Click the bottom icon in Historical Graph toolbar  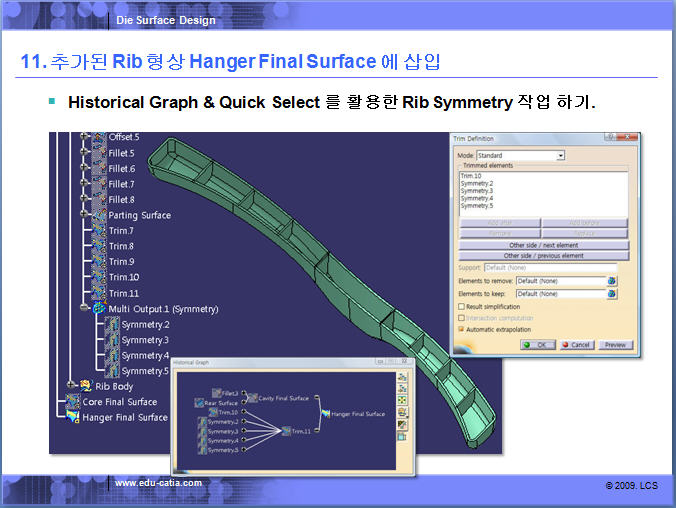(402, 437)
